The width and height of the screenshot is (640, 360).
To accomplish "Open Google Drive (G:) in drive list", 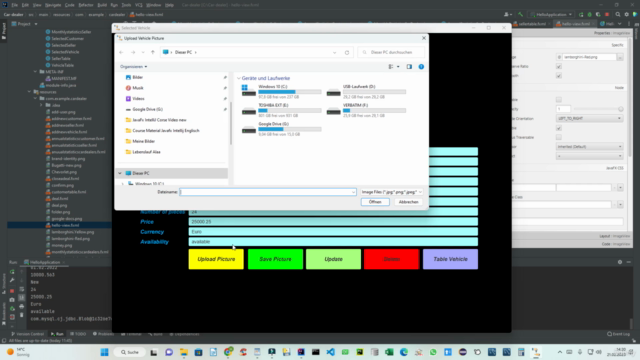I will point(282,129).
